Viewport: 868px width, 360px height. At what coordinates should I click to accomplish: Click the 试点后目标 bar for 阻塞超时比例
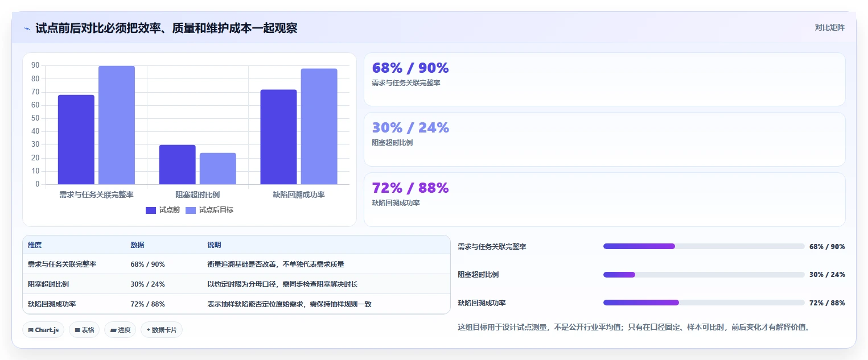(x=218, y=168)
